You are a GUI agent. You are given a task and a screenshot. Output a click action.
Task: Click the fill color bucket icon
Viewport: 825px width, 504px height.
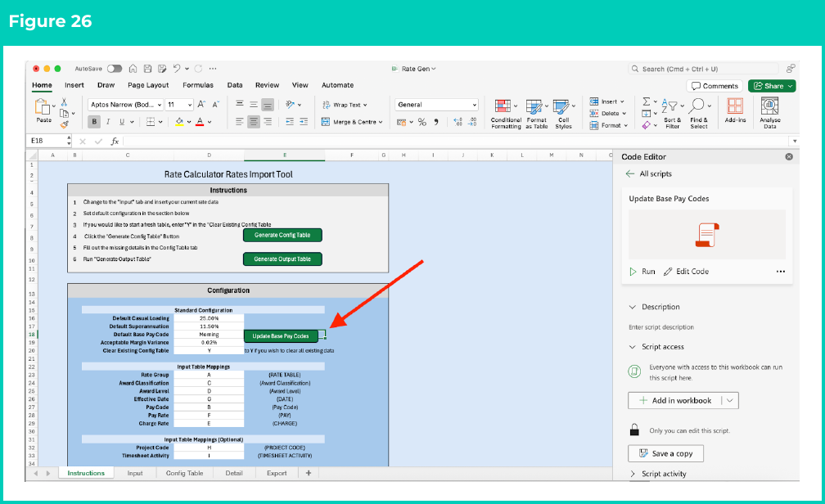(x=179, y=122)
